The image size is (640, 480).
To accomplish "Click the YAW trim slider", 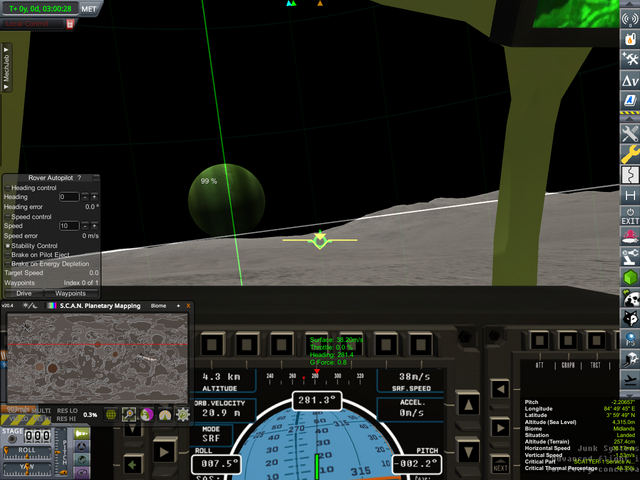I will click(x=27, y=469).
